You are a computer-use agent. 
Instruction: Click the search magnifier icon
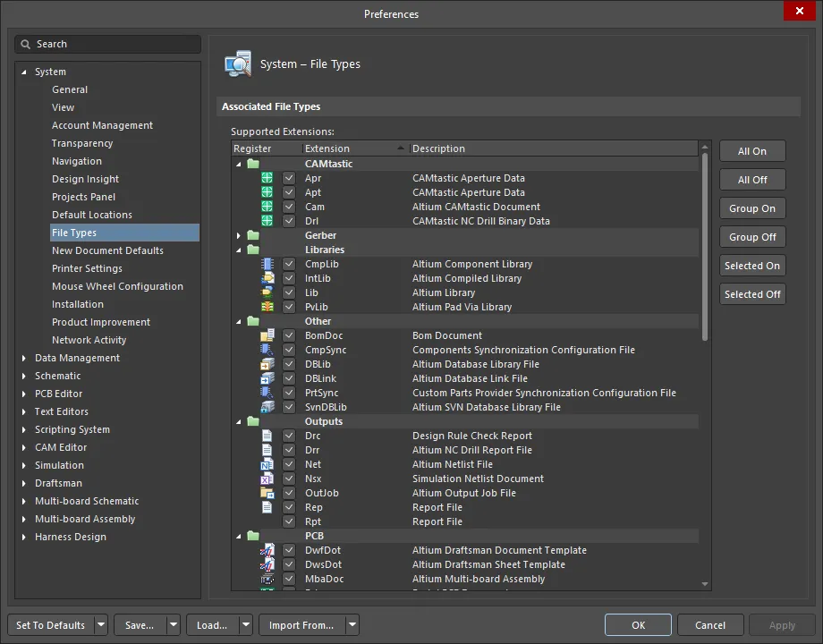coord(25,44)
